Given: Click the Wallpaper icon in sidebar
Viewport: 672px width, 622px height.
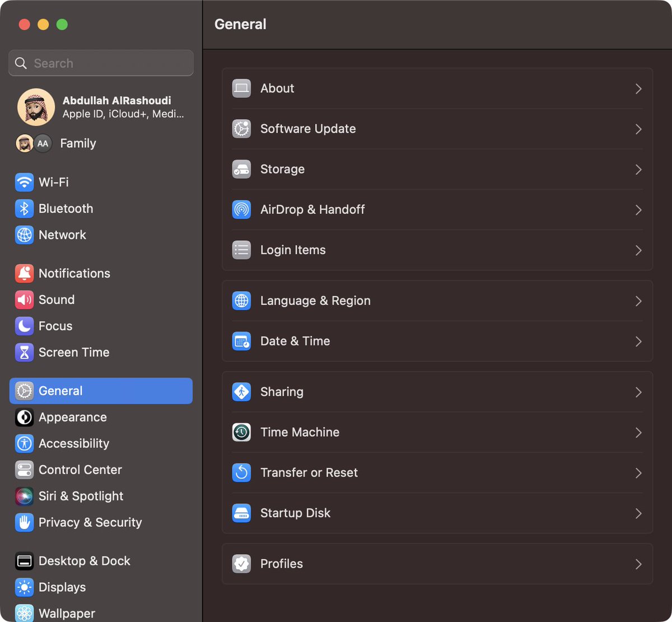Looking at the screenshot, I should [x=24, y=613].
